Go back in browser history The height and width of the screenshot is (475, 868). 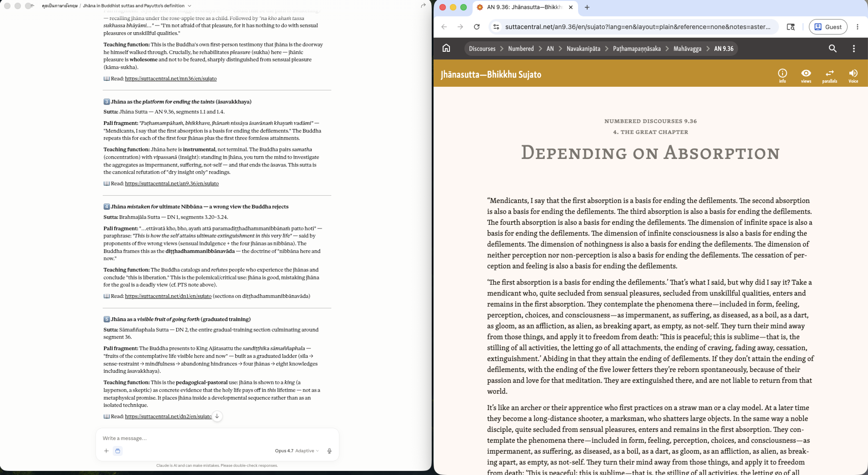pyautogui.click(x=444, y=27)
